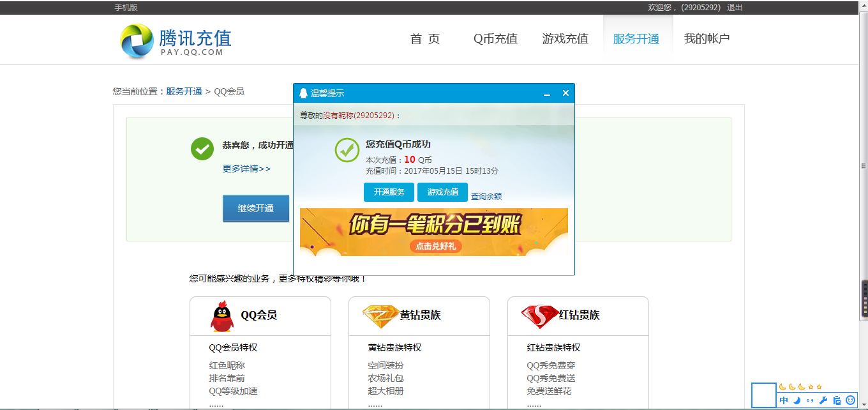Open the Q币充值 nav tab

[x=495, y=39]
